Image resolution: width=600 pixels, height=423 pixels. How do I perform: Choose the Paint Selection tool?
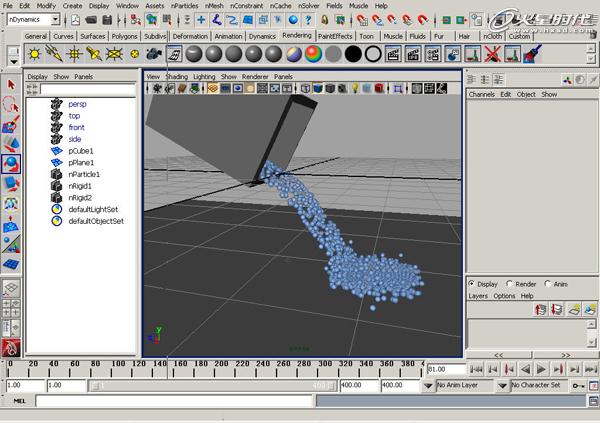[11, 124]
